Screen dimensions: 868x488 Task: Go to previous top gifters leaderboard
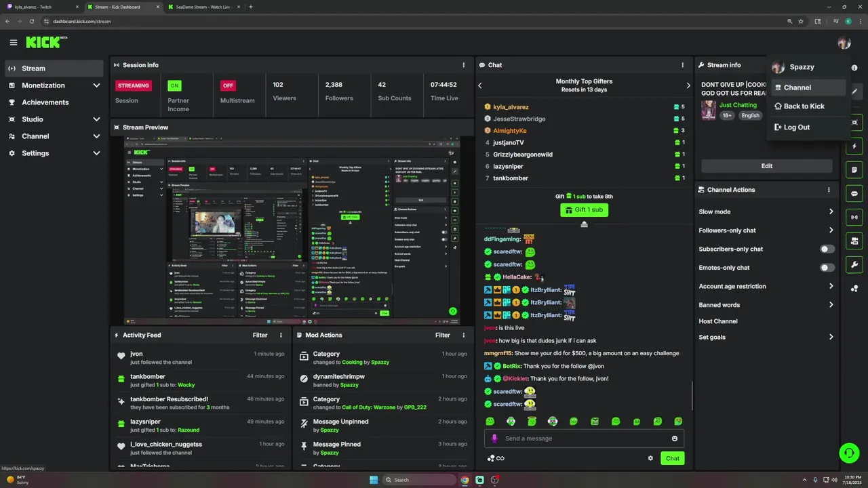480,85
